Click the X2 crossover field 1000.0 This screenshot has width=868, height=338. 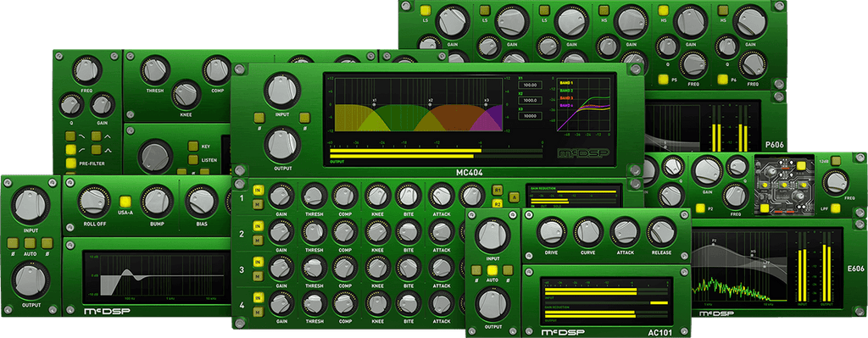530,101
